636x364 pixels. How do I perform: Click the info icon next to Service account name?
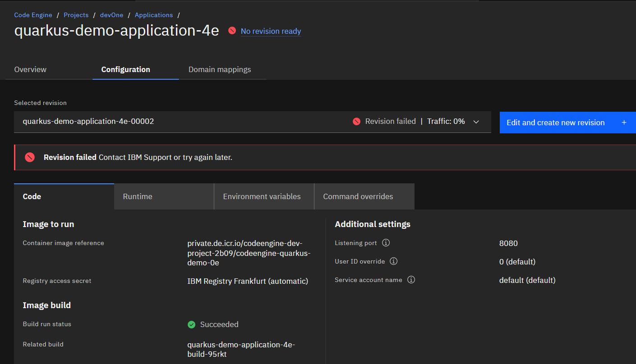coord(411,280)
